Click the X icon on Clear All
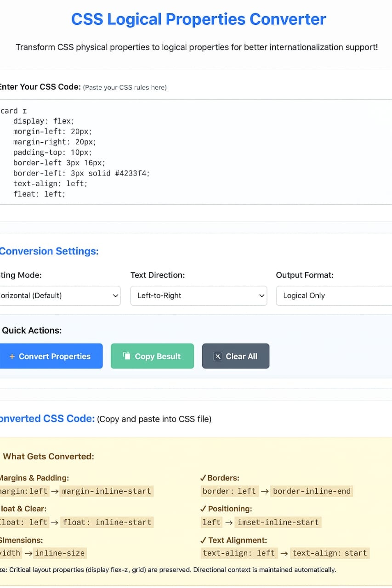The image size is (392, 588). coord(218,356)
